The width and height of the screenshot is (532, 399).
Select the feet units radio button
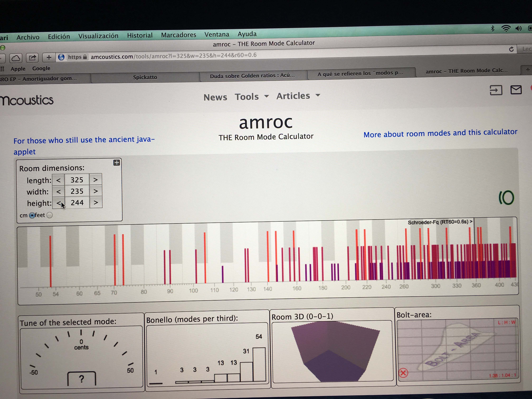49,215
